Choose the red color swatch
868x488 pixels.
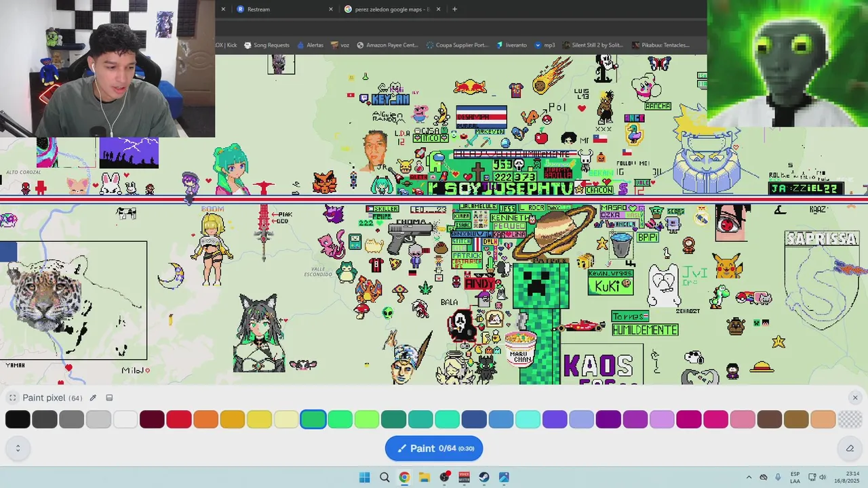click(x=179, y=420)
